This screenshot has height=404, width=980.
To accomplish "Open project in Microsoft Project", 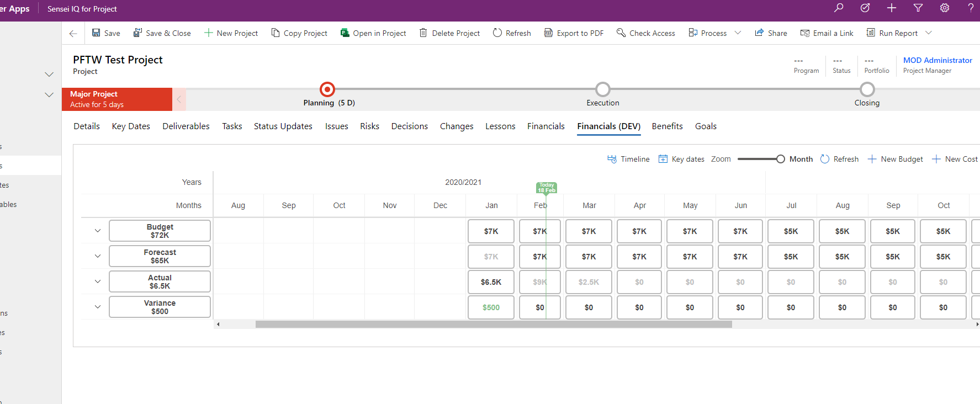I will coord(373,33).
